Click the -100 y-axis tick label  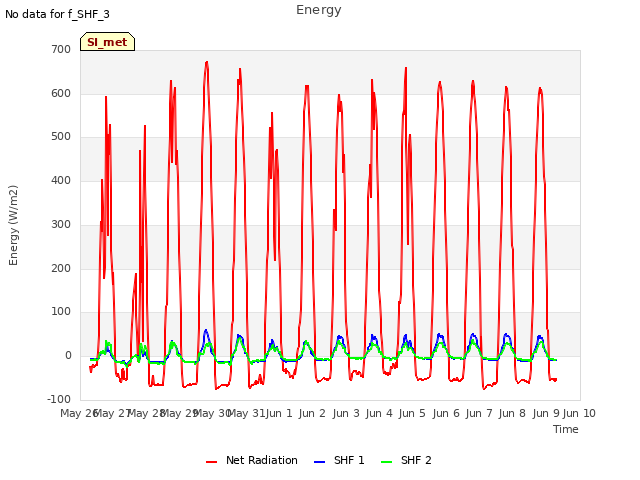59,399
